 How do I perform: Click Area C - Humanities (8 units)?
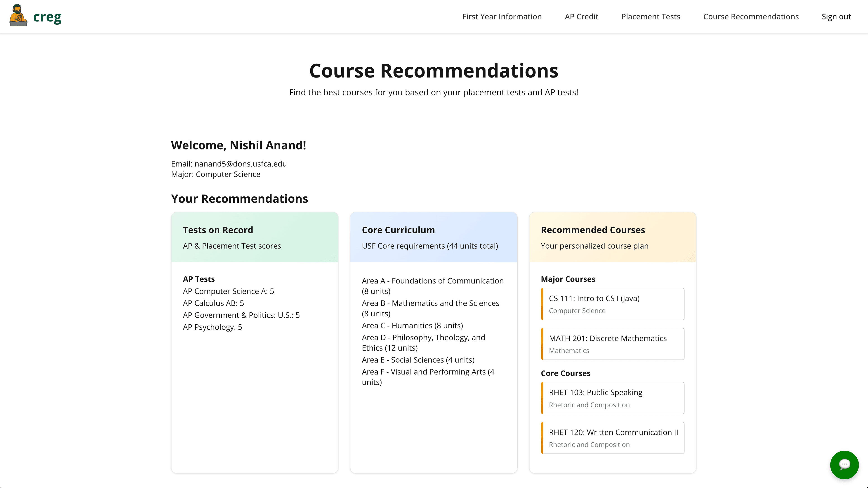click(413, 325)
